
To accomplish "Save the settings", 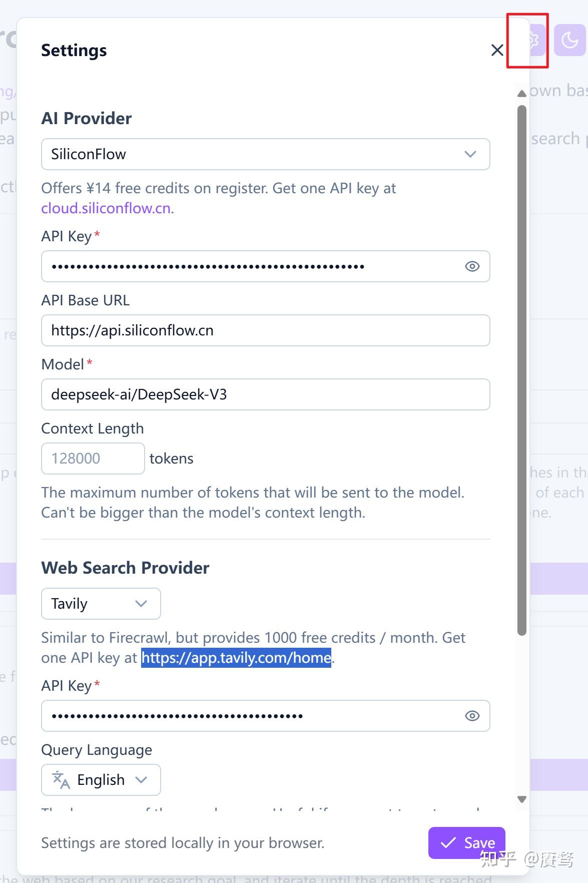I will pyautogui.click(x=467, y=842).
